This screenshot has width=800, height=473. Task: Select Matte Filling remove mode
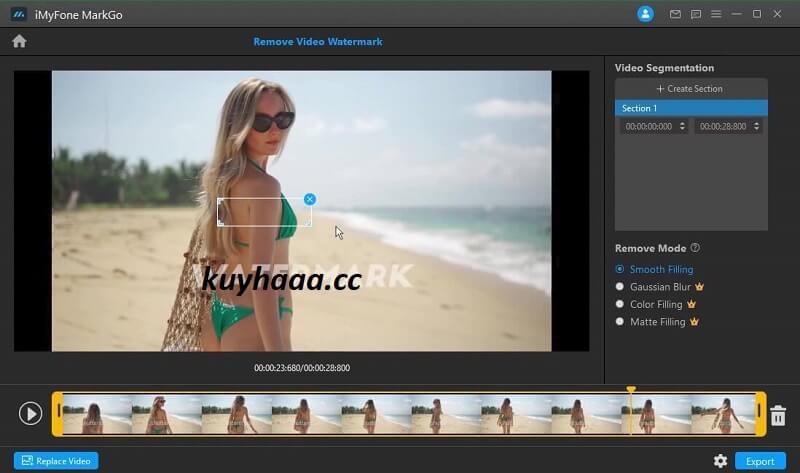(x=651, y=321)
